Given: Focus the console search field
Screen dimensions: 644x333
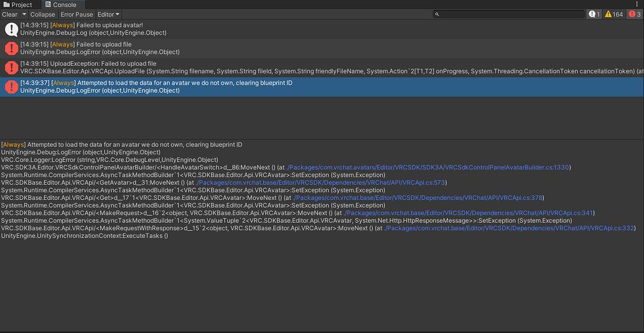Looking at the screenshot, I should [x=509, y=14].
